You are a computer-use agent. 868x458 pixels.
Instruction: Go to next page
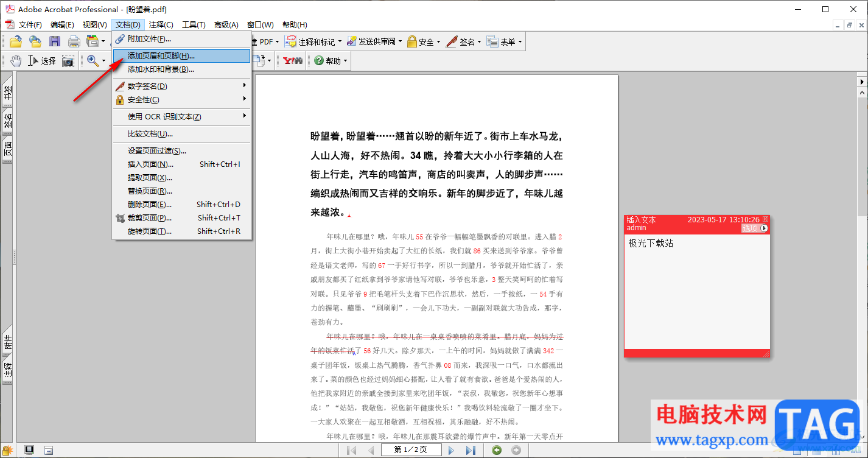(451, 450)
